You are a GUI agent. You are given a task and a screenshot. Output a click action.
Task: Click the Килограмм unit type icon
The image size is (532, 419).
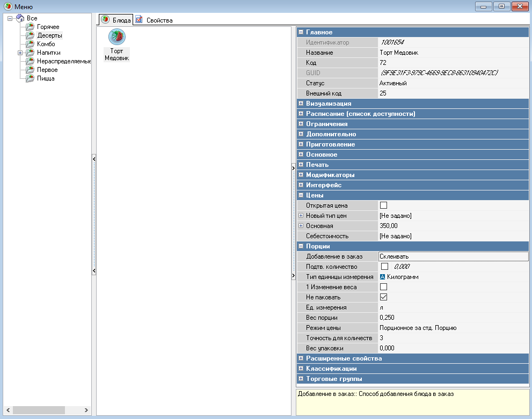(383, 277)
